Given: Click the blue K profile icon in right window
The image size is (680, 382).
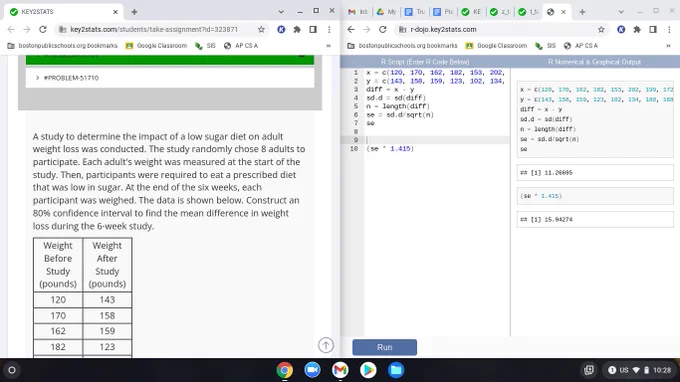Looking at the screenshot, I should [x=621, y=29].
